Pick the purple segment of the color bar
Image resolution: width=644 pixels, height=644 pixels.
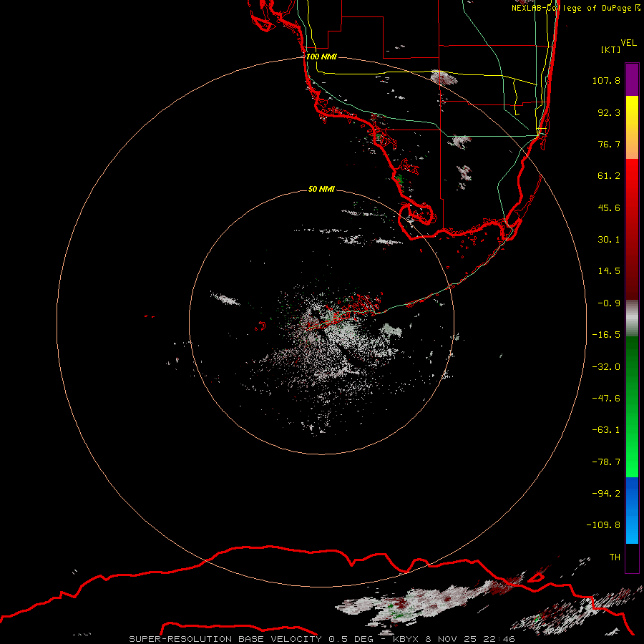pos(632,79)
